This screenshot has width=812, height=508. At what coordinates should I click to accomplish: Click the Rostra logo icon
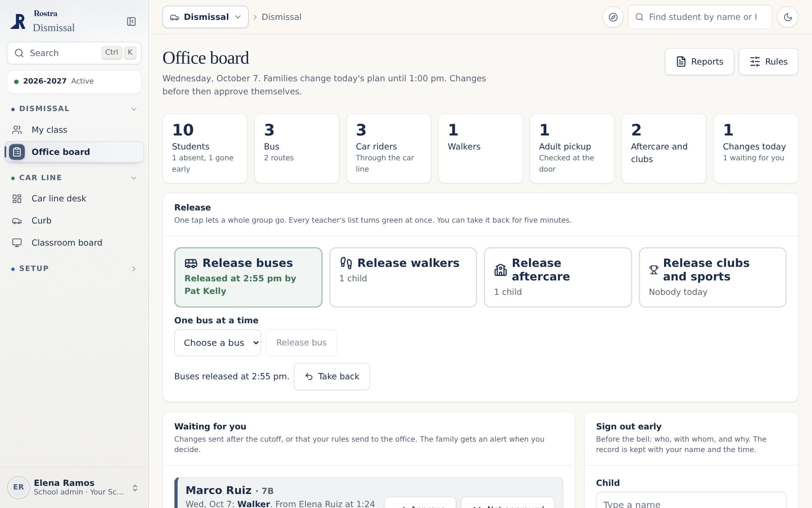pyautogui.click(x=18, y=21)
